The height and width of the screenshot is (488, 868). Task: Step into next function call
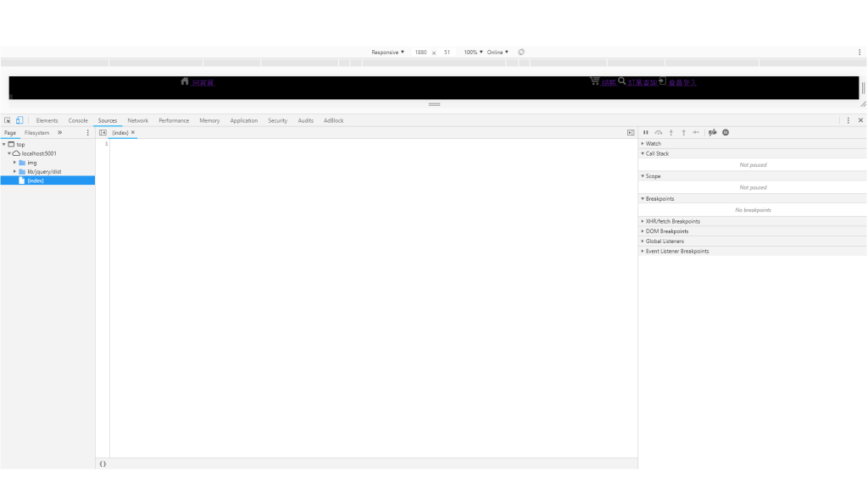coord(671,133)
